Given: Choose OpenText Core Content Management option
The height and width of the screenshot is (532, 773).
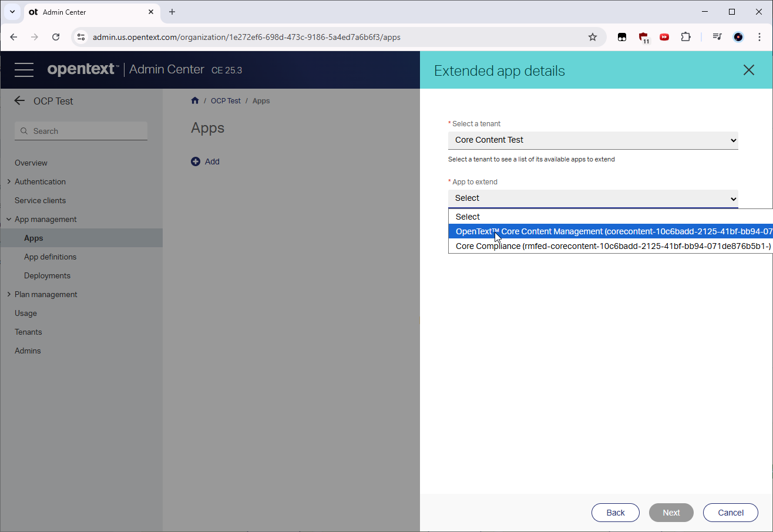Looking at the screenshot, I should 610,231.
